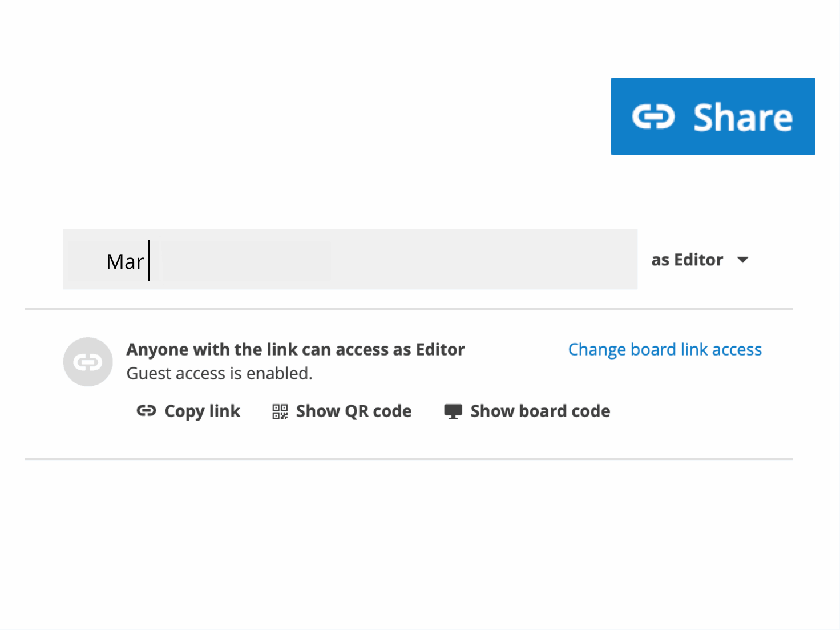Screen dimensions: 840x630
Task: Open the QR code view for this board
Action: click(353, 411)
